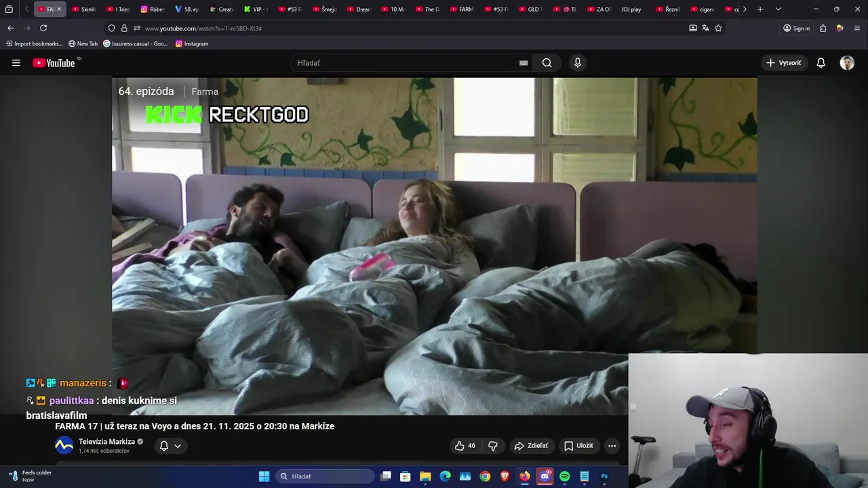Click the Farma video player area

point(434,246)
